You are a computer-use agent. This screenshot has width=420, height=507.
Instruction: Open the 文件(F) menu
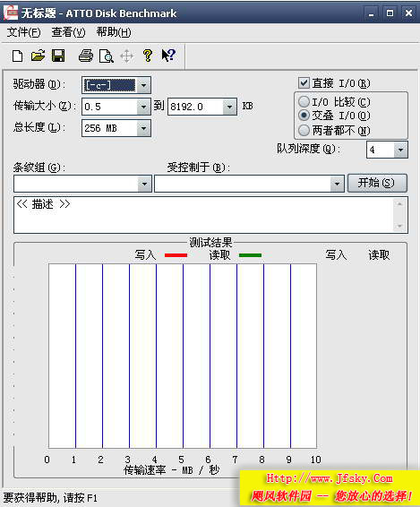point(23,32)
